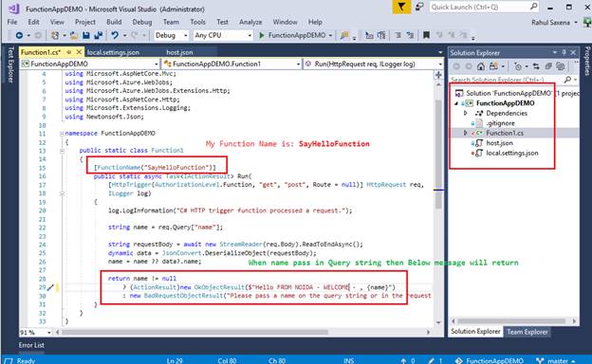
Task: Click the Undo arrow icon
Action: pyautogui.click(x=115, y=35)
